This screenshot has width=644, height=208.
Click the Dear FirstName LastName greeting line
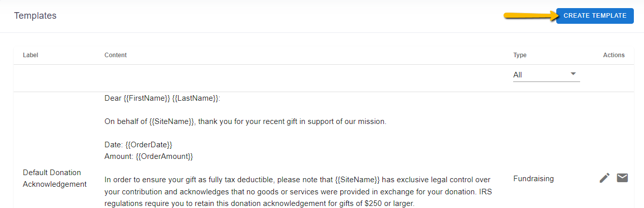point(162,98)
